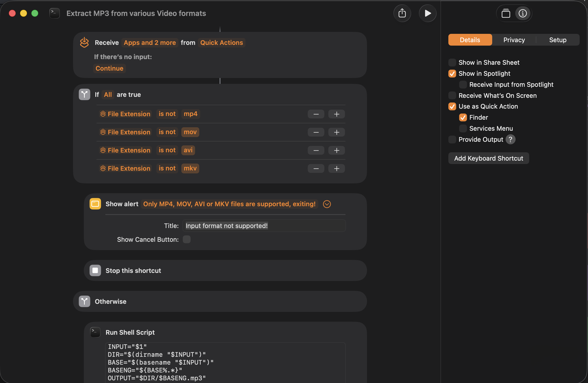
Task: Uncheck Show in Spotlight
Action: tap(452, 74)
